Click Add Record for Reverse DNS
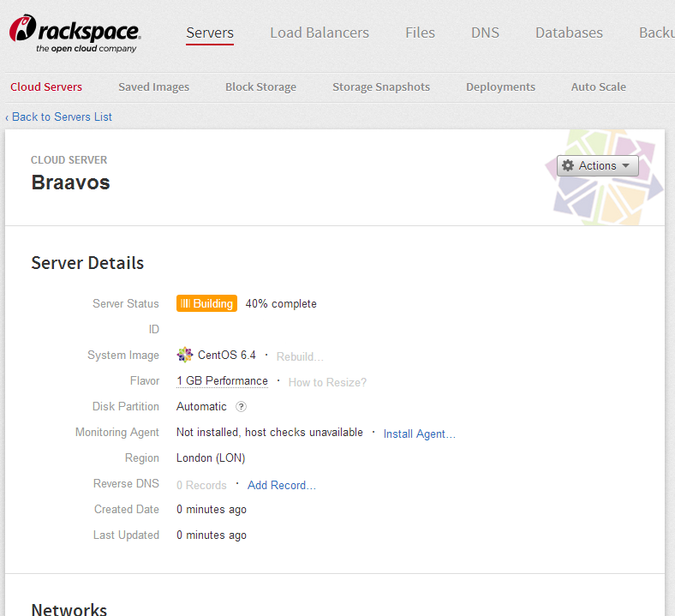 click(x=281, y=485)
